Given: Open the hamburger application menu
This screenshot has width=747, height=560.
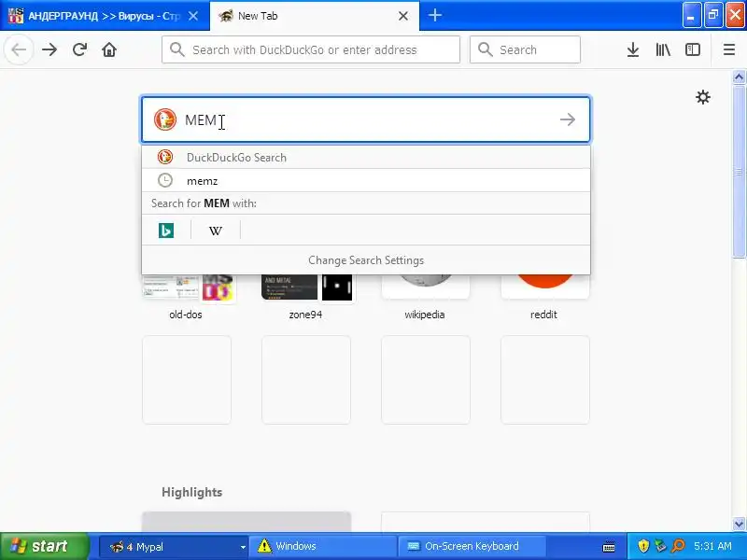Looking at the screenshot, I should (729, 49).
